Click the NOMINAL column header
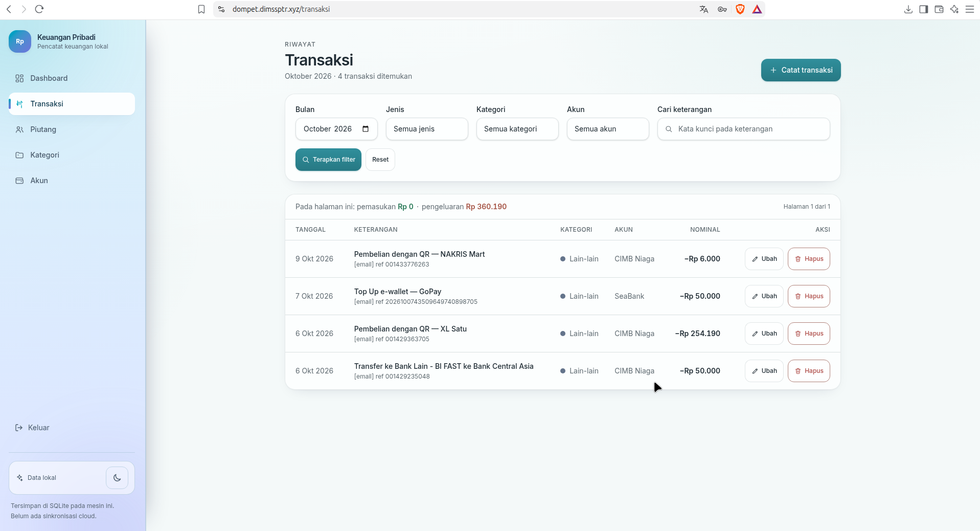 click(705, 230)
